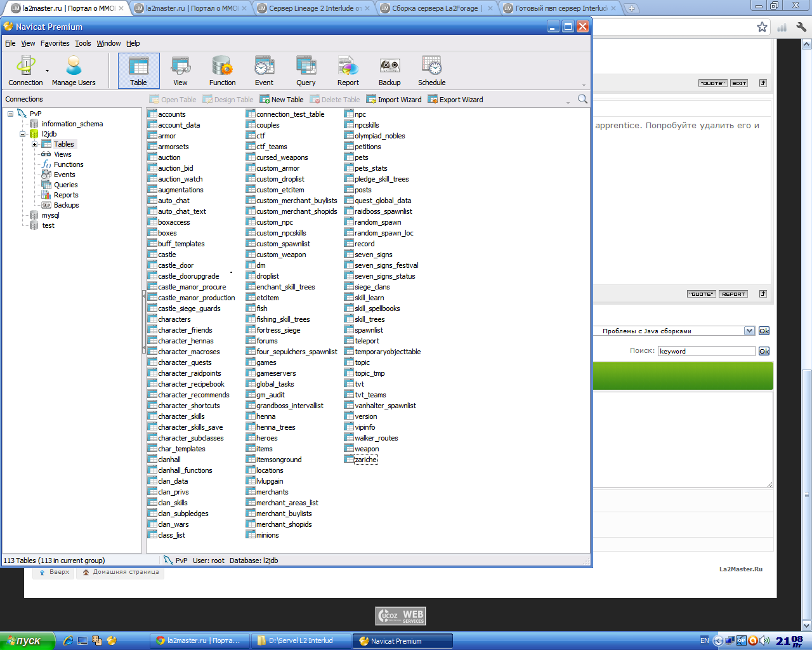This screenshot has width=812, height=650.
Task: Open the Report toolbar button
Action: click(x=348, y=70)
